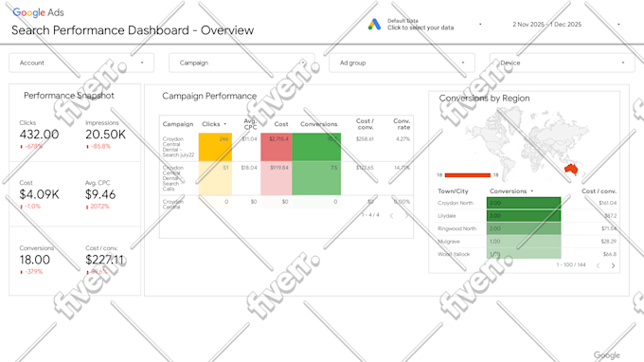Viewport: 644px width, 362px height.
Task: Click the -37.9% conversions change indicator
Action: pos(31,272)
